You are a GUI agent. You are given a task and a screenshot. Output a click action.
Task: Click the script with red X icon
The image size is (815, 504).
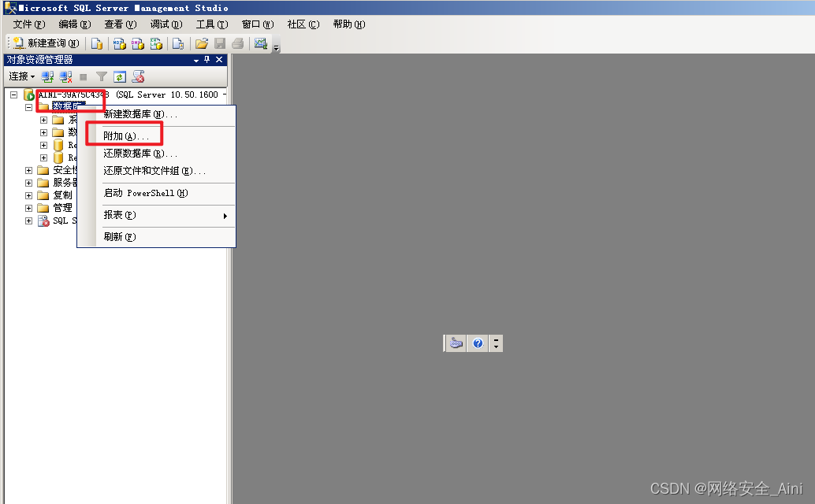click(138, 77)
